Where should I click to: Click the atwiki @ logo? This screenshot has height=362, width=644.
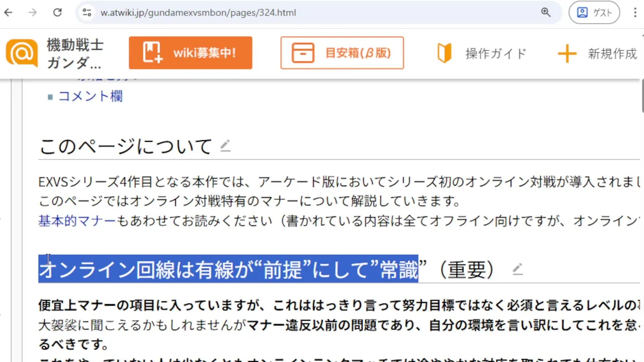(x=22, y=53)
